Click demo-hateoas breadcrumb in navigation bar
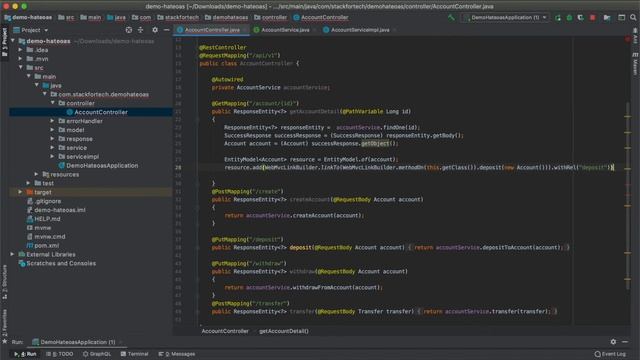 [28, 18]
